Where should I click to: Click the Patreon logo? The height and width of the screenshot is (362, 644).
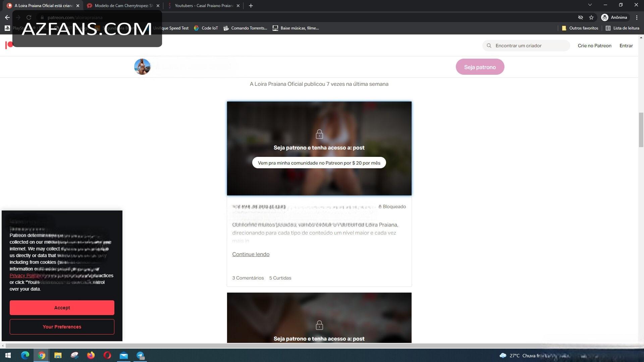[x=9, y=45]
